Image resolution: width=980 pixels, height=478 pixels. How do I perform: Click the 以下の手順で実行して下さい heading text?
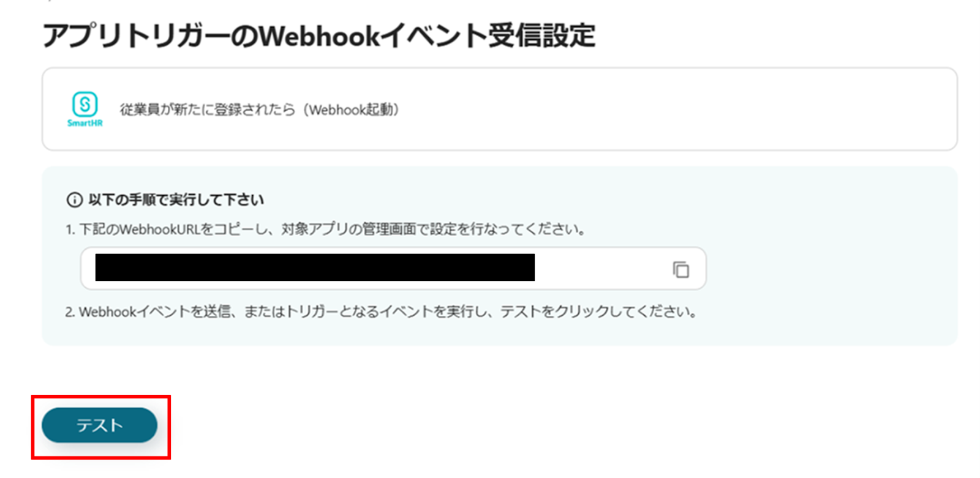176,200
